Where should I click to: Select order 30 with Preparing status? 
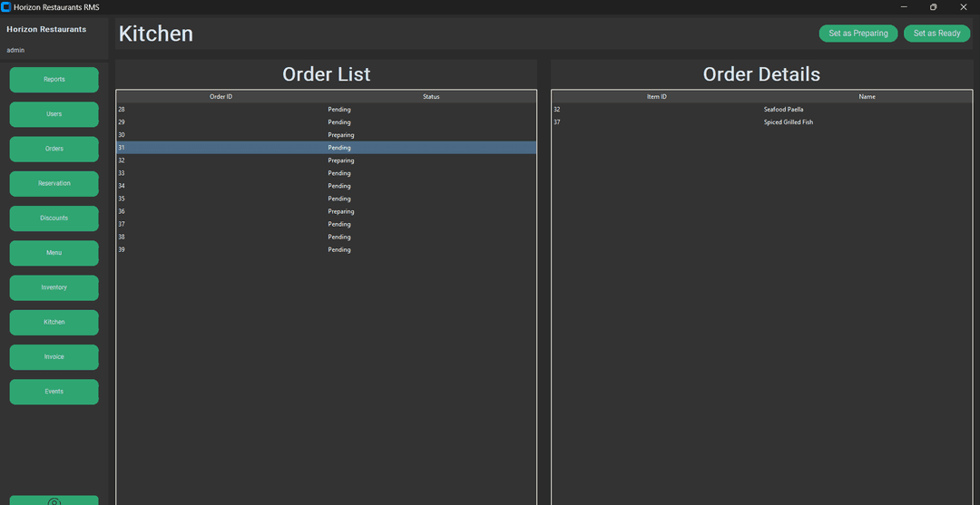click(x=327, y=135)
